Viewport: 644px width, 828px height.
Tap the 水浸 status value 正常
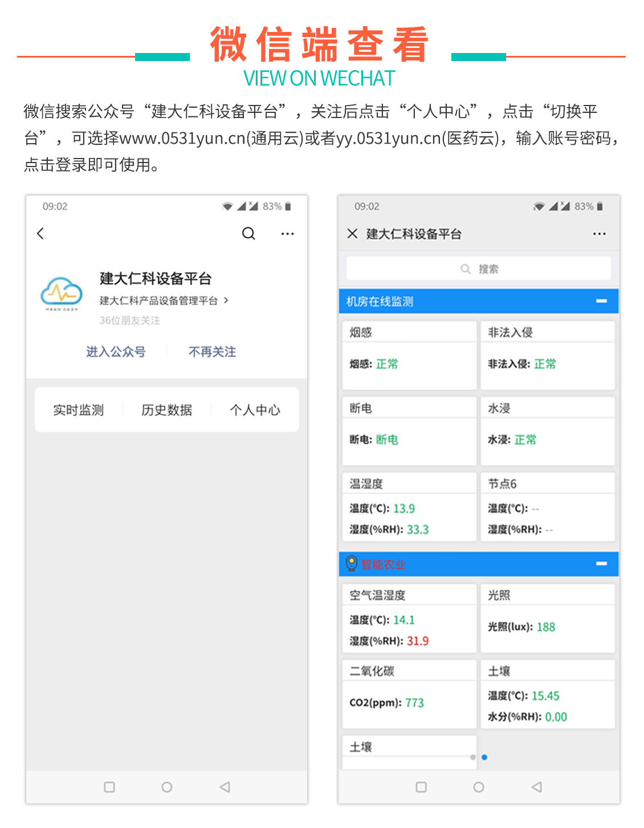pos(525,440)
